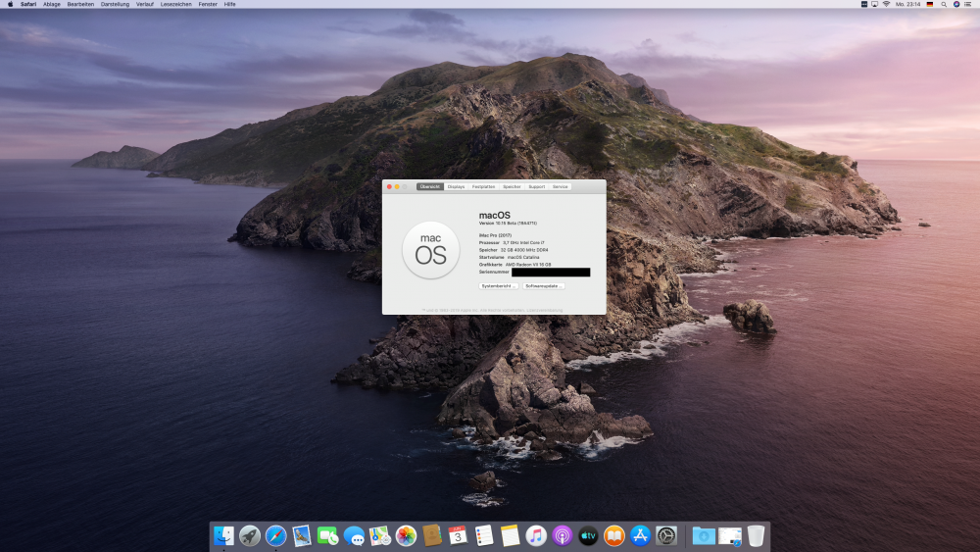The height and width of the screenshot is (552, 980).
Task: Open Notes app in dock
Action: [x=510, y=535]
